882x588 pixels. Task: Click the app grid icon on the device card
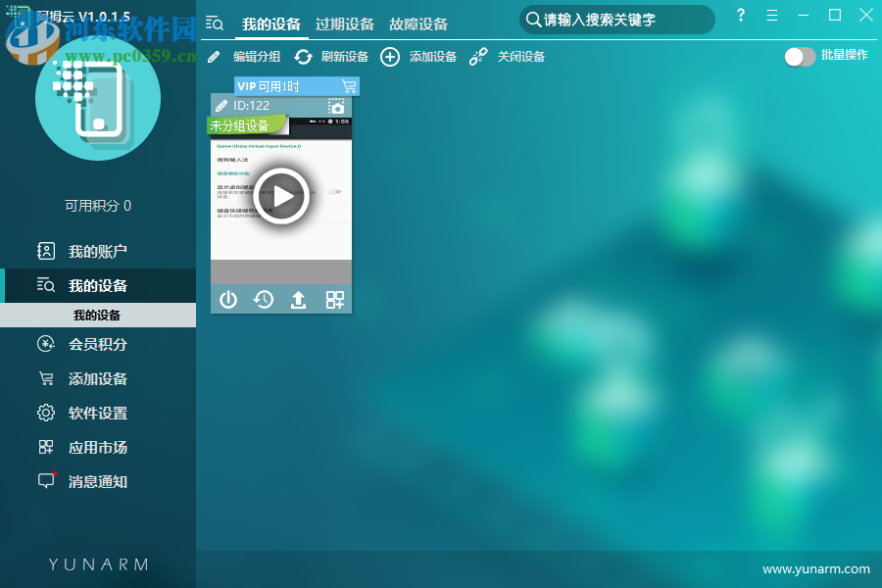click(x=334, y=299)
